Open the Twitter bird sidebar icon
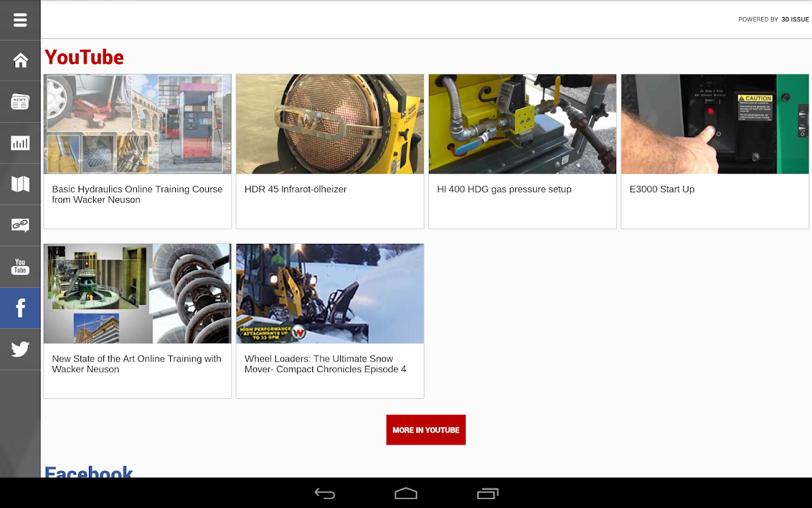 [x=20, y=349]
